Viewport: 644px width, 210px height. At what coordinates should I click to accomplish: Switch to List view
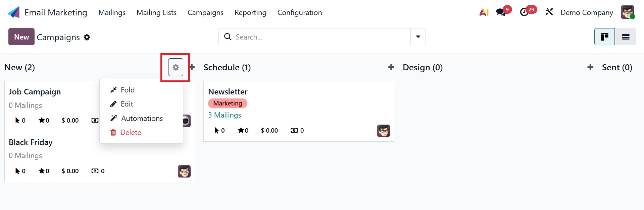(x=626, y=37)
